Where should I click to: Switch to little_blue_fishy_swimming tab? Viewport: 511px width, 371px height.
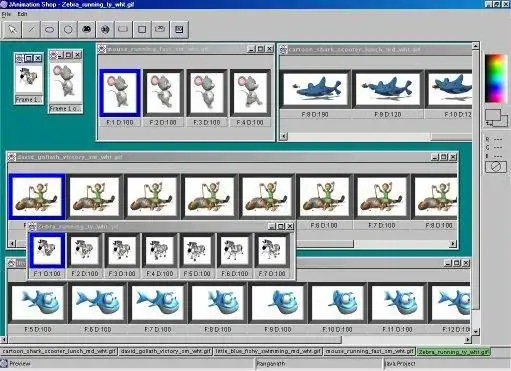pos(268,351)
